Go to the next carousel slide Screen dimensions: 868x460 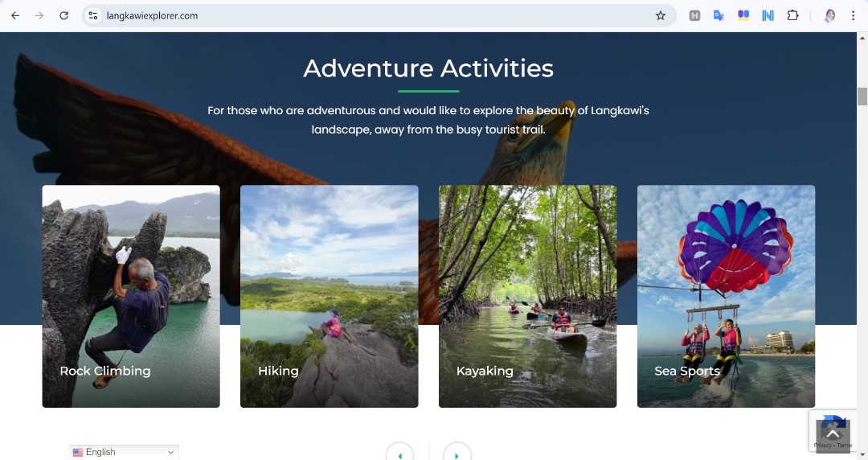pos(457,454)
